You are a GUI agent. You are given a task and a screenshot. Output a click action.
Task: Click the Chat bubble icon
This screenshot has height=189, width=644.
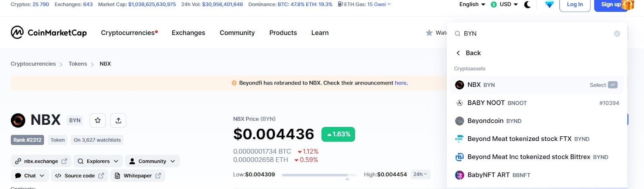18,176
